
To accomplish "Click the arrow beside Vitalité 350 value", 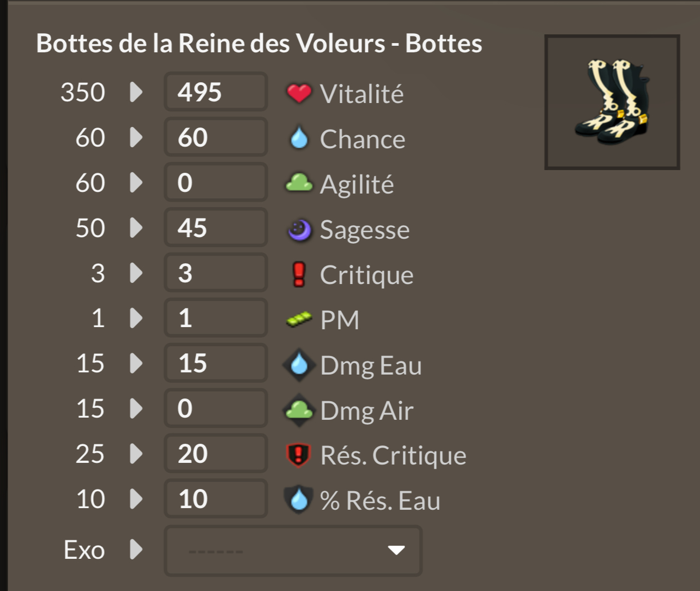I will pos(136,92).
